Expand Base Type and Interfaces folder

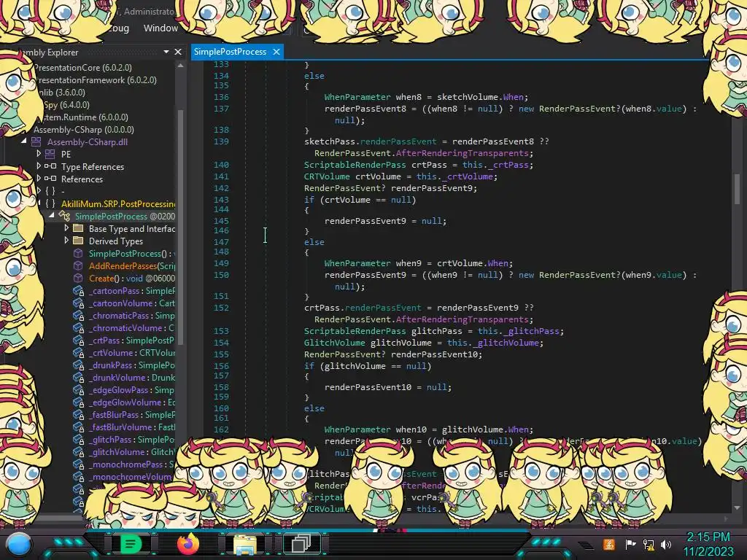[66, 227]
